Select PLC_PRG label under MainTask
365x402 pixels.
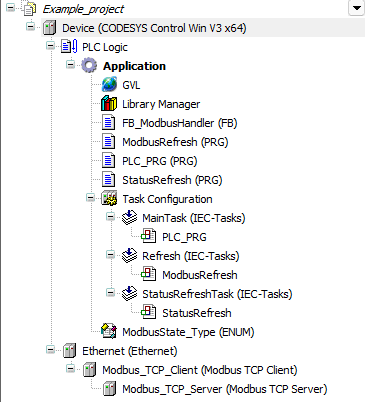coord(184,237)
